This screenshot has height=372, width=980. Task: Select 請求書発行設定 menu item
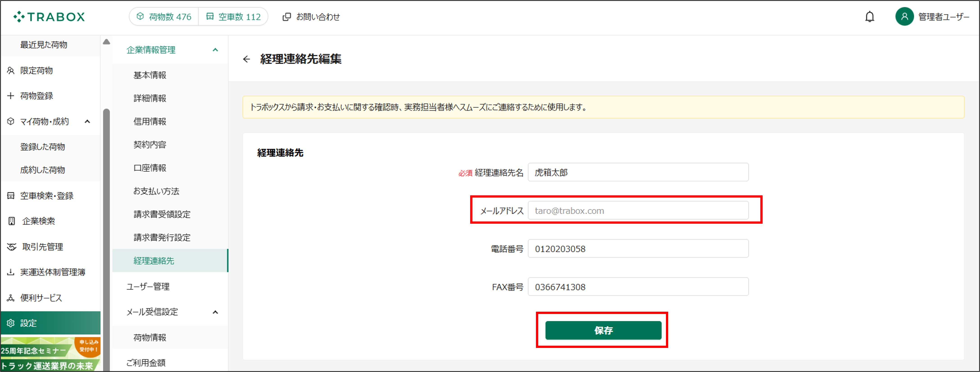(x=162, y=237)
